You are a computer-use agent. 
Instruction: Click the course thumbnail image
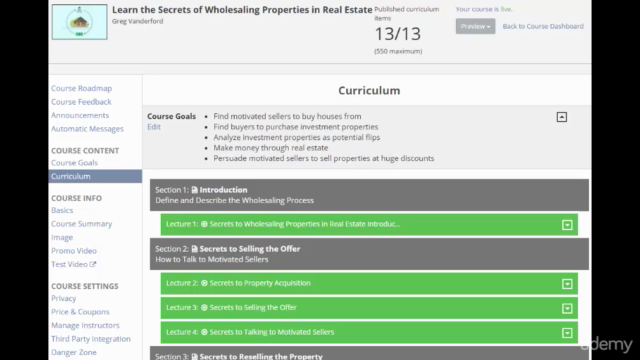pos(80,22)
